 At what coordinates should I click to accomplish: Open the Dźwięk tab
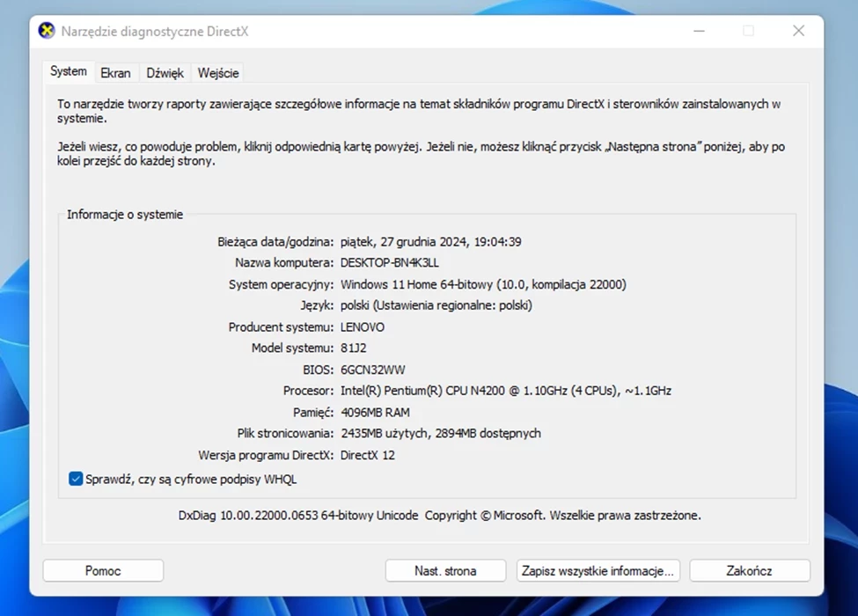pyautogui.click(x=165, y=73)
